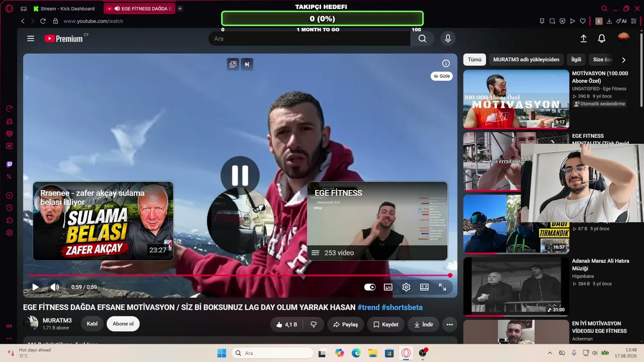644x362 pixels.
Task: Open the Opera AI assistant
Action: click(621, 21)
